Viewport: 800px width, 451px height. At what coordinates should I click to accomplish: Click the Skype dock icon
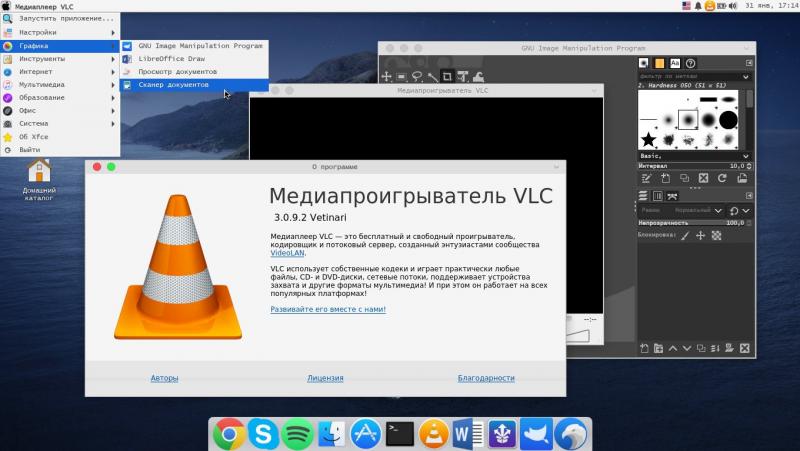(x=263, y=434)
